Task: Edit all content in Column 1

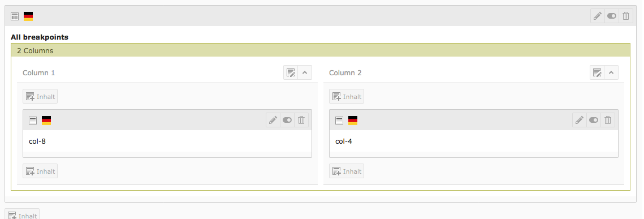Action: pos(291,73)
